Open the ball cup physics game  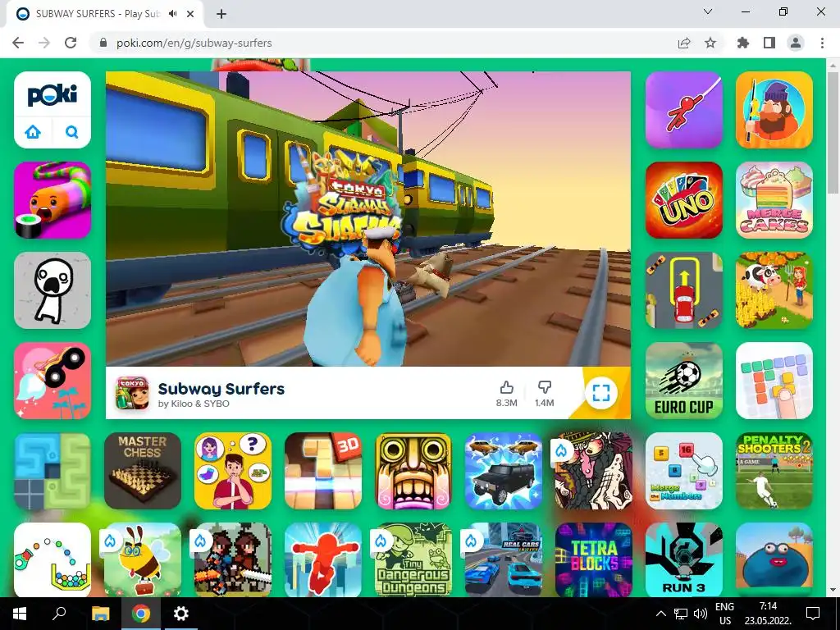pos(52,559)
